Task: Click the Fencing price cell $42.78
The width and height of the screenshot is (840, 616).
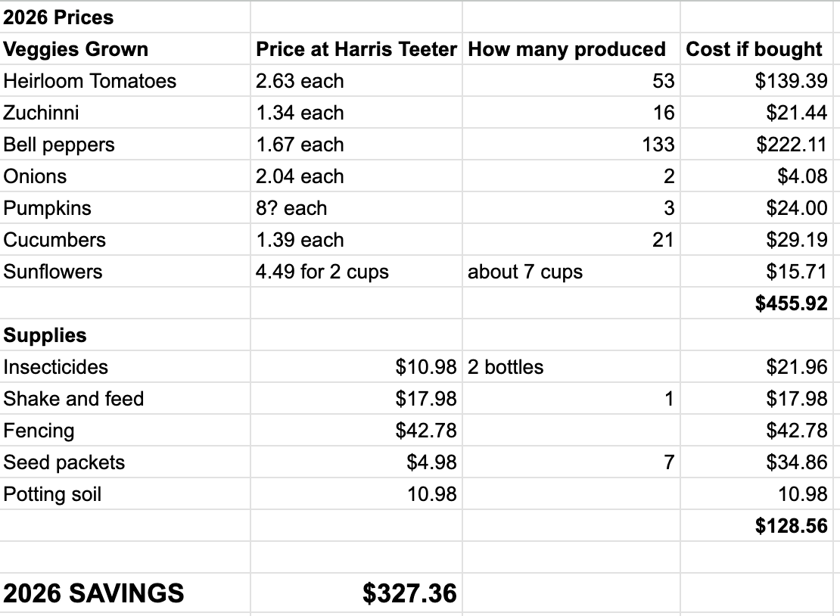Action: point(356,430)
